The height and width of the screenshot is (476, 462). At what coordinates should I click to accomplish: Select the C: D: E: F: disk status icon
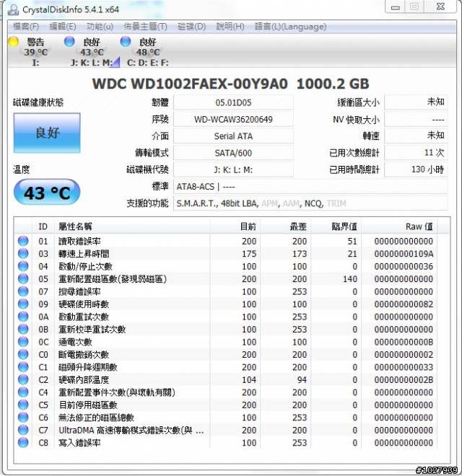click(126, 42)
